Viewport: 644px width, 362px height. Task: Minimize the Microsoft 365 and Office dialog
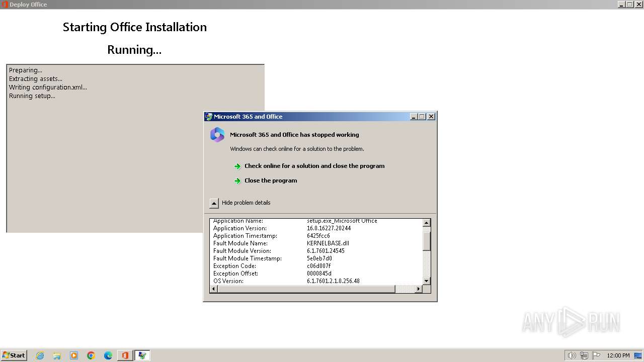tap(414, 117)
